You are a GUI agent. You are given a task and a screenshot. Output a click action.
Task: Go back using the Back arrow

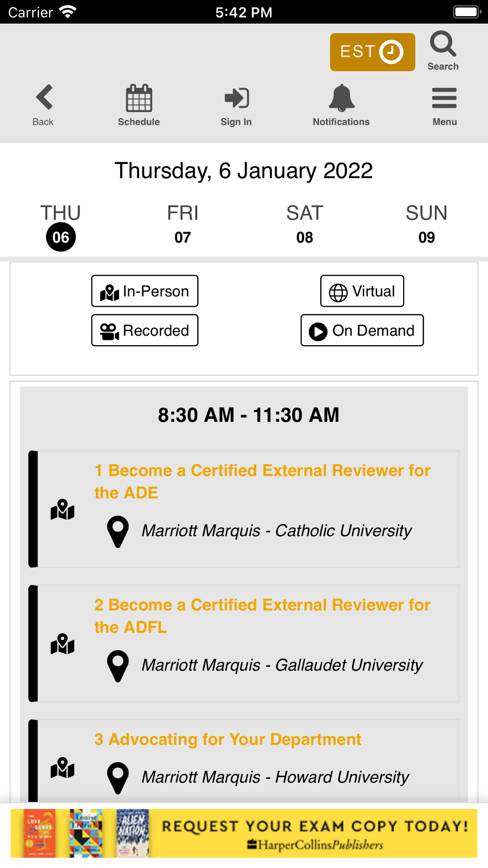tap(43, 98)
